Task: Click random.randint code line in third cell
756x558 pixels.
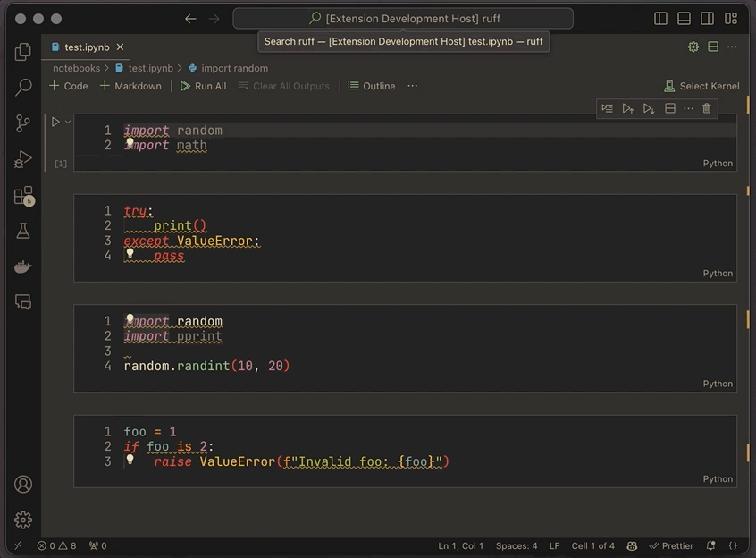Action: click(206, 366)
